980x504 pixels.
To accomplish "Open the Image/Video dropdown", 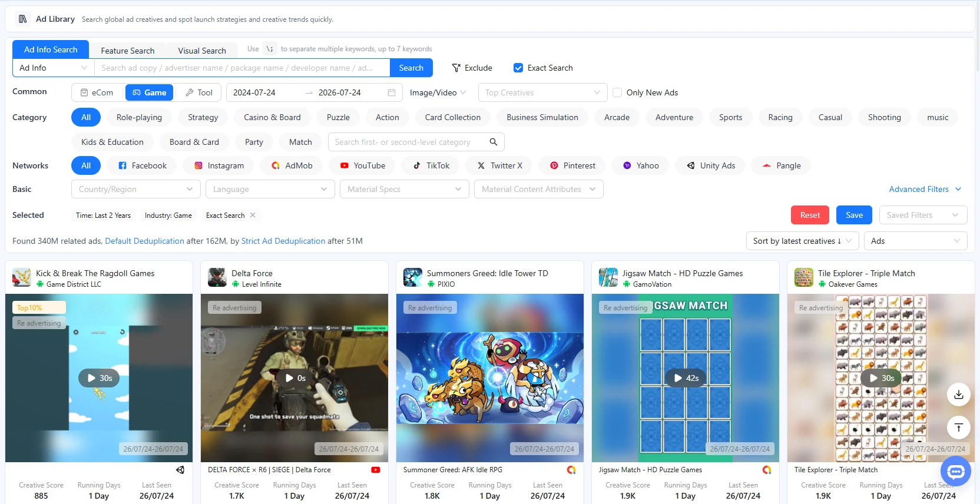I will click(438, 92).
